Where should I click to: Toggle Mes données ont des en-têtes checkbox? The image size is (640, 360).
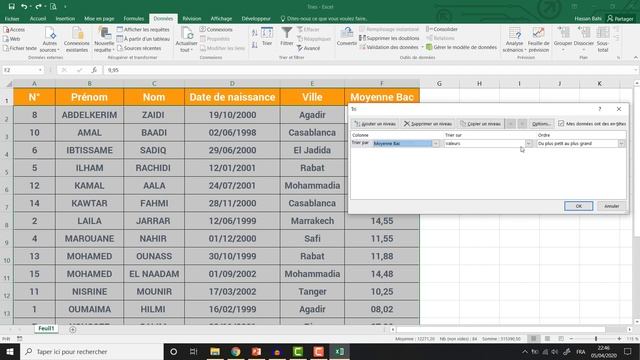[561, 123]
